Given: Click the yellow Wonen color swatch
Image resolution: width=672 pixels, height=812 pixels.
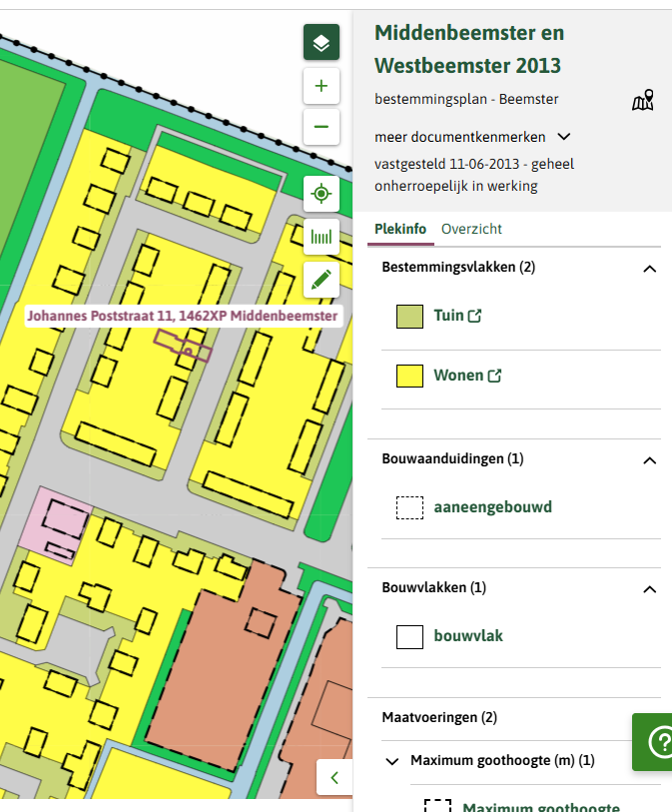Looking at the screenshot, I should pyautogui.click(x=410, y=377).
